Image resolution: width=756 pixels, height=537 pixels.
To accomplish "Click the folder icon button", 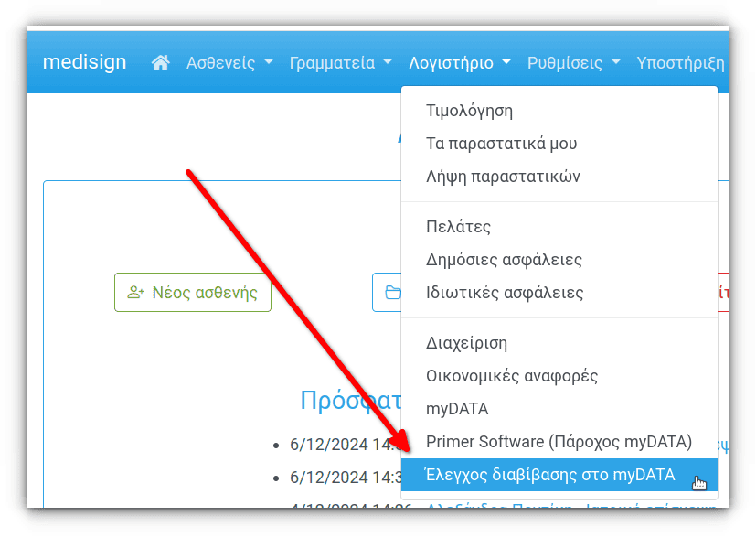I will point(388,293).
